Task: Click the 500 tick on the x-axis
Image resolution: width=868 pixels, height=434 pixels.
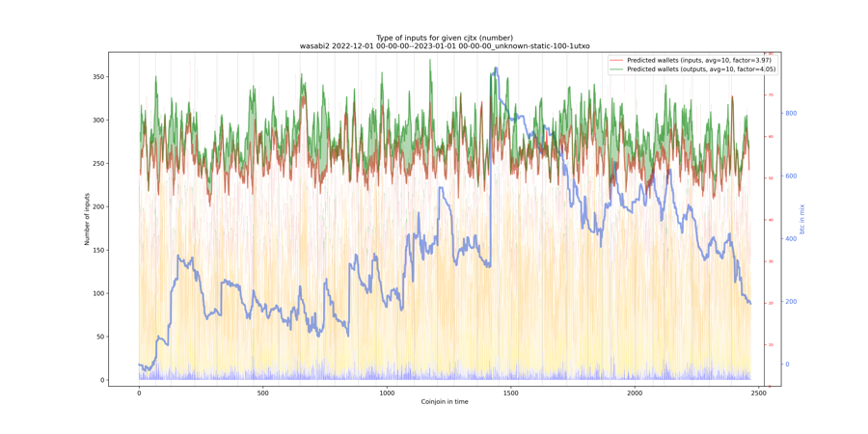Action: pos(262,393)
